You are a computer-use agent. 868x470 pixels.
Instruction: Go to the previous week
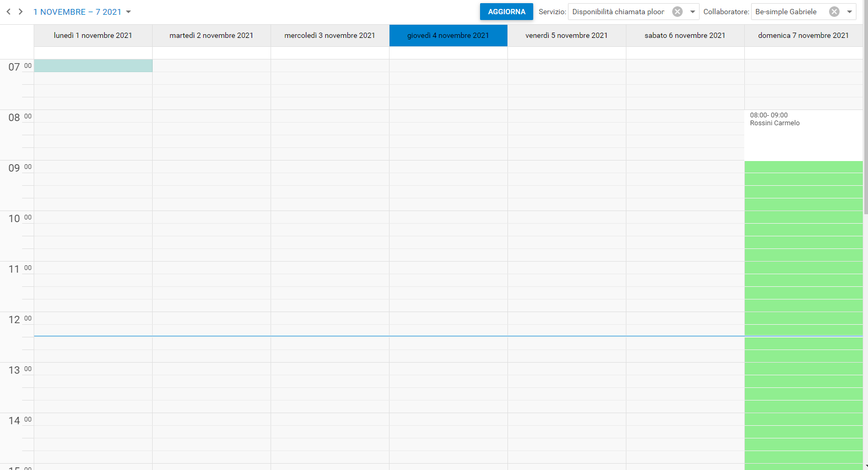8,12
